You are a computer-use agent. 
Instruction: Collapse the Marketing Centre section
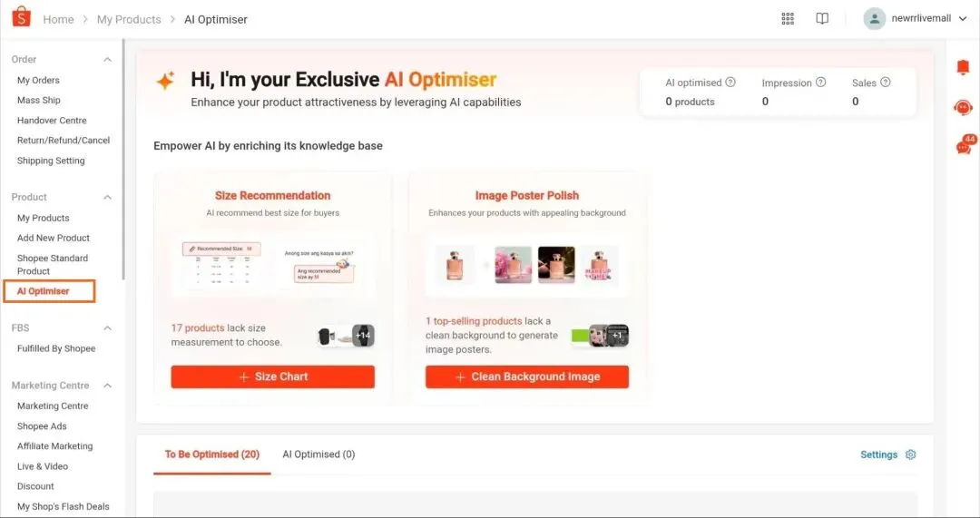coord(107,386)
